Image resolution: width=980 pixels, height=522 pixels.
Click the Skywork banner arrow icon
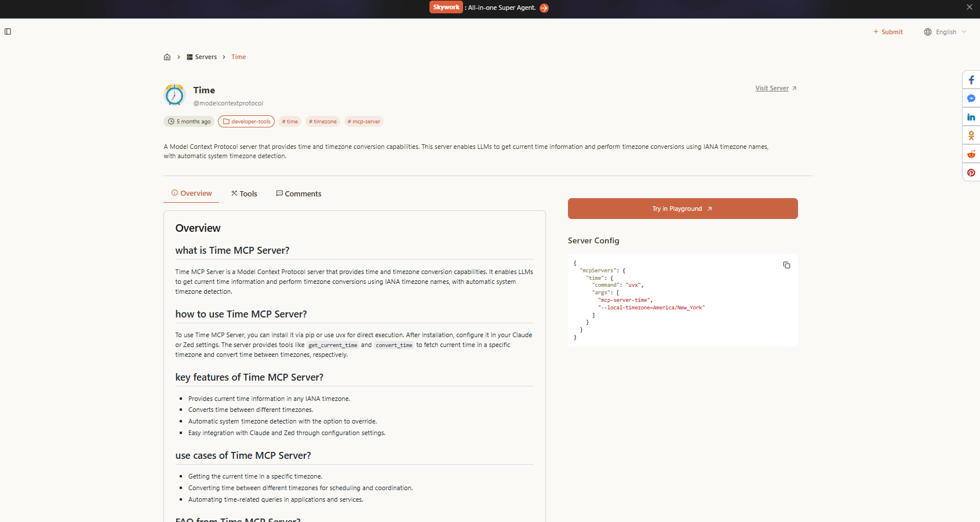(x=544, y=8)
